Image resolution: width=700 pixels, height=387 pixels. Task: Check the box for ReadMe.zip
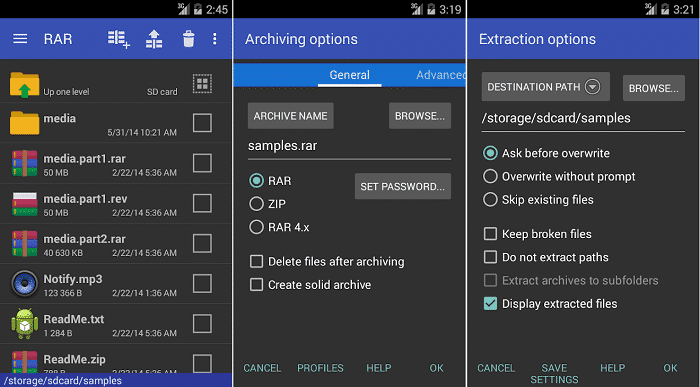point(202,363)
